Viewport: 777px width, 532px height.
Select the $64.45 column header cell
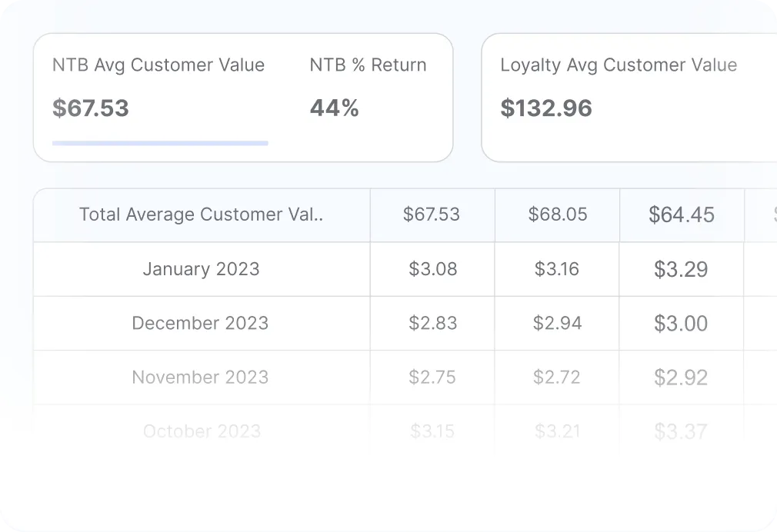click(x=682, y=214)
